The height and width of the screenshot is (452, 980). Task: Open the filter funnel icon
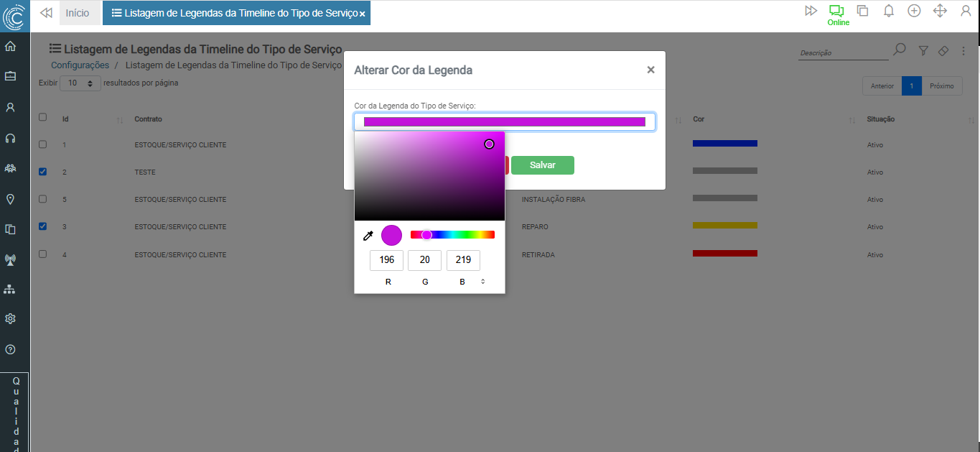924,50
